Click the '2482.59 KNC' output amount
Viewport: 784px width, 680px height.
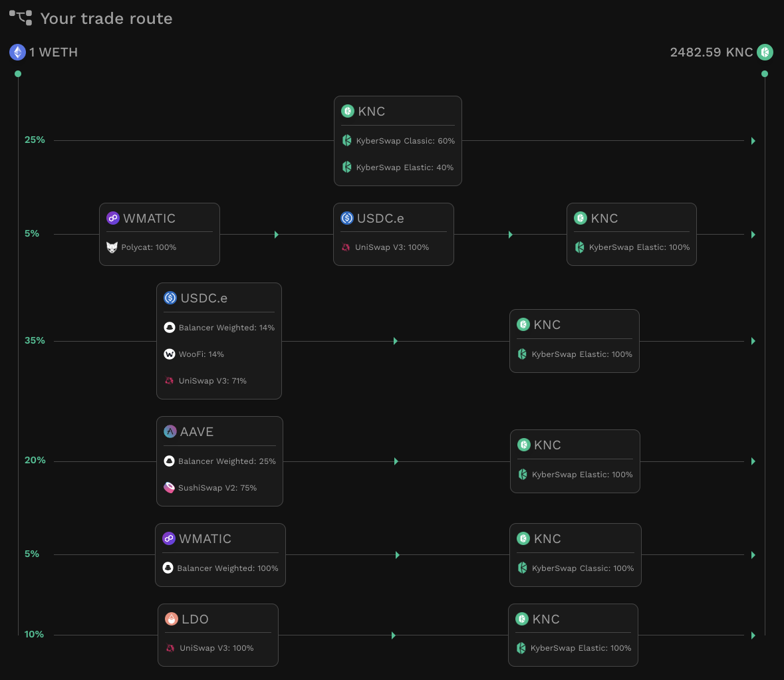coord(711,53)
